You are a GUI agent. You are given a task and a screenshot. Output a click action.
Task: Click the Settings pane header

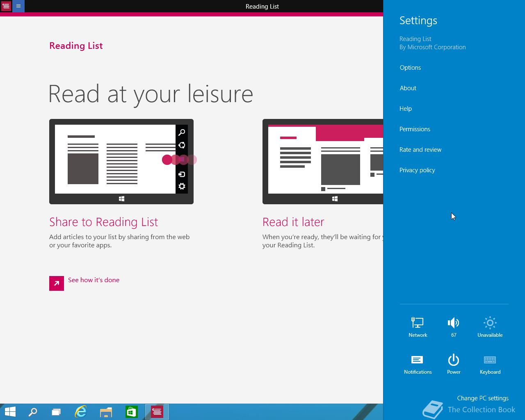(418, 21)
